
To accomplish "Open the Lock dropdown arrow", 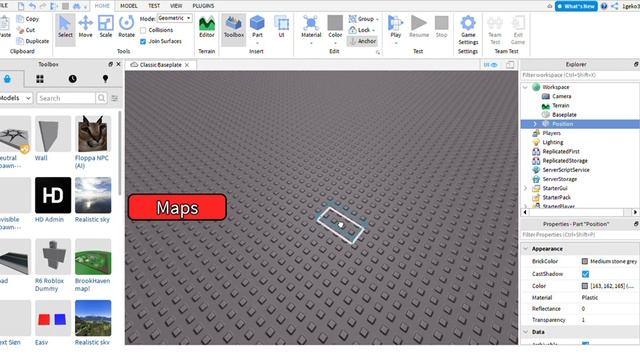I will tap(373, 30).
